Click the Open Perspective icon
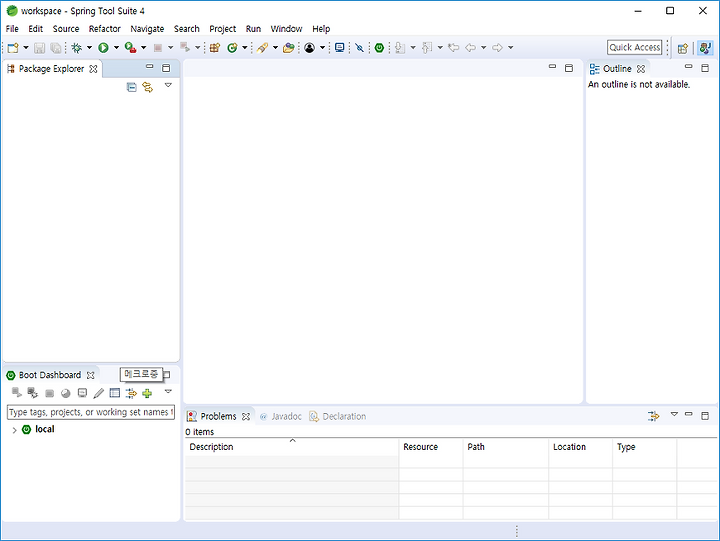The width and height of the screenshot is (720, 541). pyautogui.click(x=683, y=48)
